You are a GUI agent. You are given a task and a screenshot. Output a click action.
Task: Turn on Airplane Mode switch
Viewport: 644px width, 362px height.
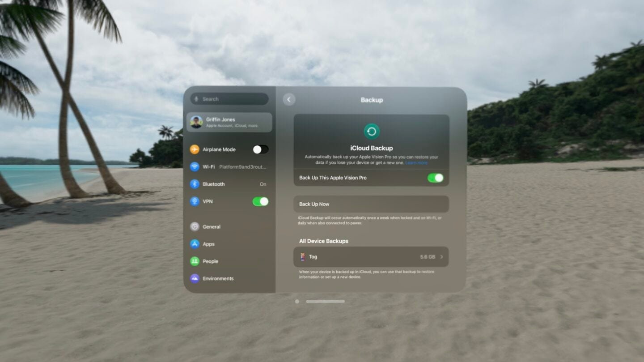click(261, 149)
